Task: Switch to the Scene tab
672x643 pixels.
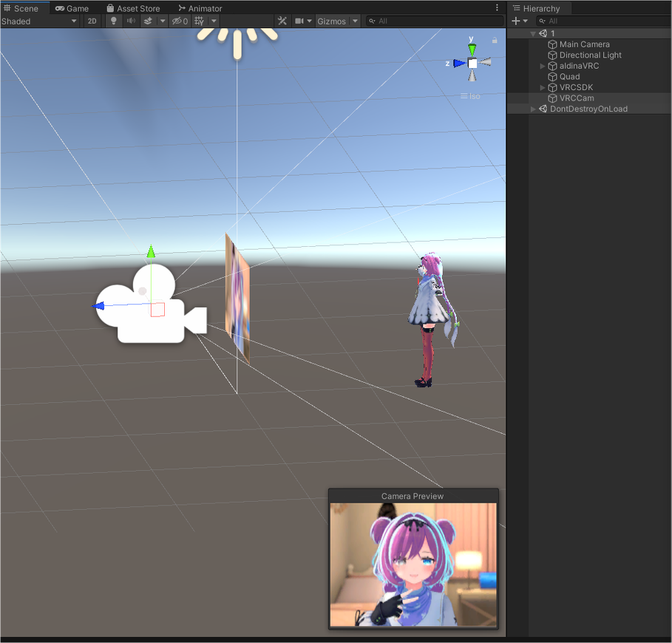Action: (x=21, y=8)
